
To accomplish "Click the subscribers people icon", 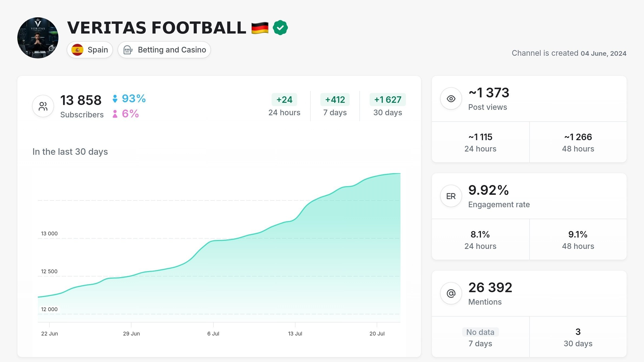I will [43, 106].
